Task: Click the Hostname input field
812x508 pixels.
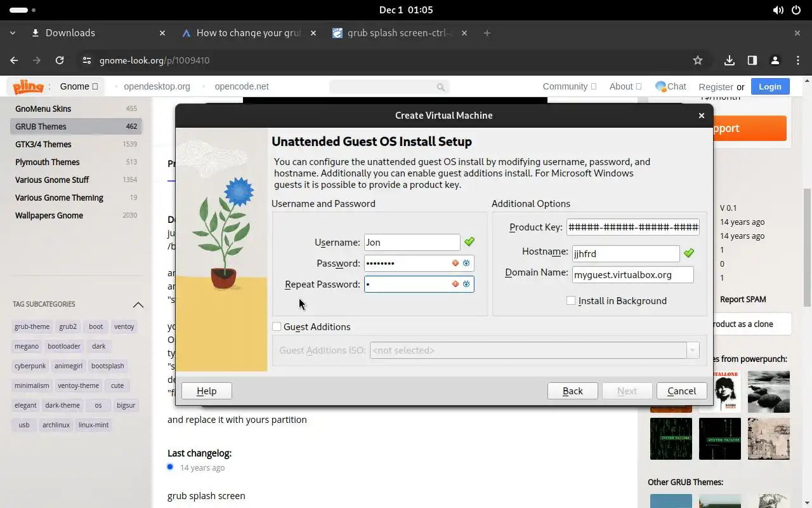Action: pyautogui.click(x=626, y=253)
